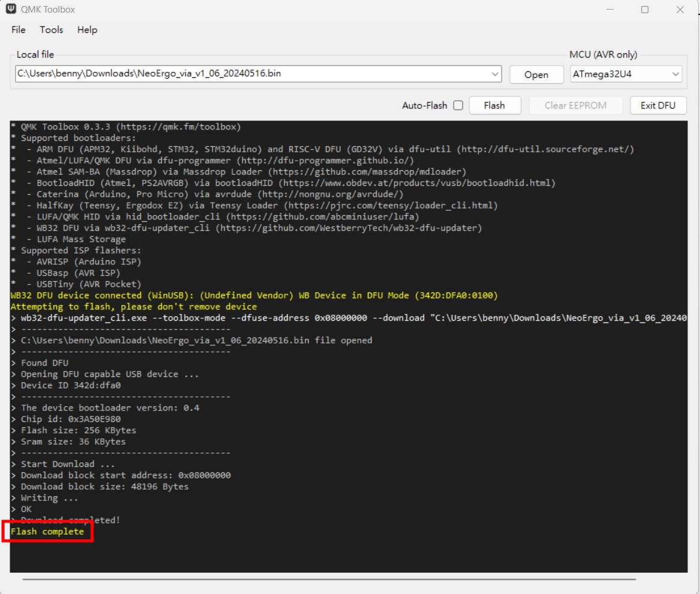Click the 'Atmel SAM-BA (Massdrop)' log line
This screenshot has width=700, height=594.
[x=239, y=172]
